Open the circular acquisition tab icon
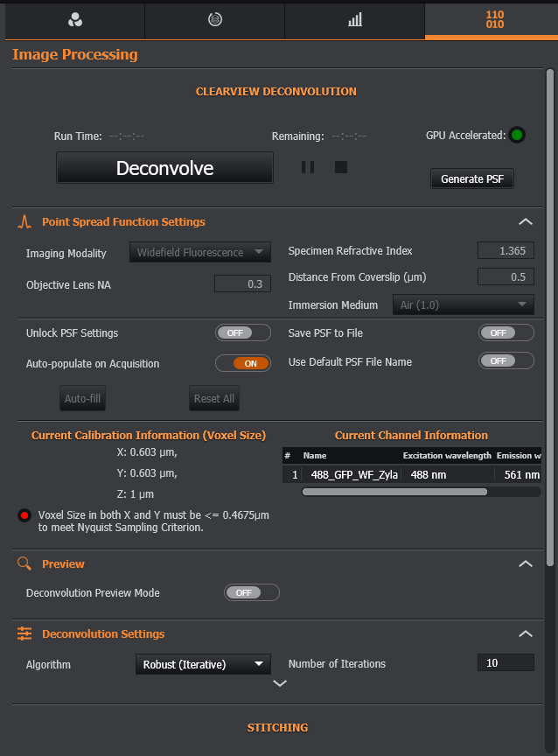This screenshot has height=756, width=558. coord(214,20)
